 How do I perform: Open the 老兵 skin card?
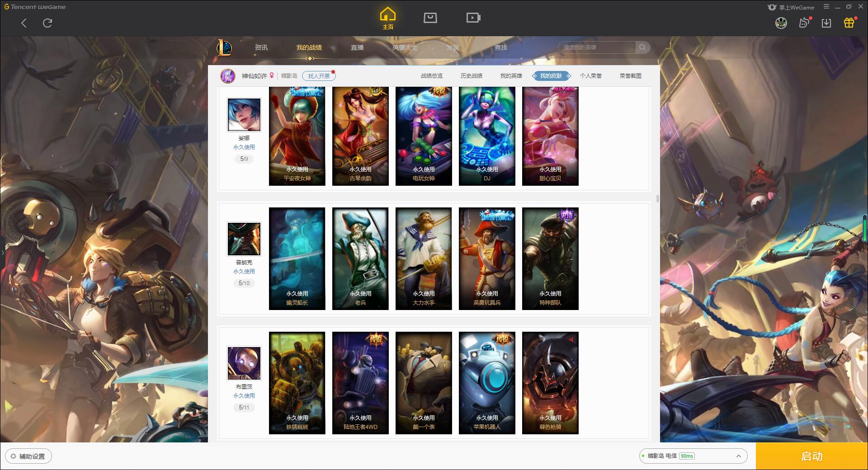tap(360, 258)
